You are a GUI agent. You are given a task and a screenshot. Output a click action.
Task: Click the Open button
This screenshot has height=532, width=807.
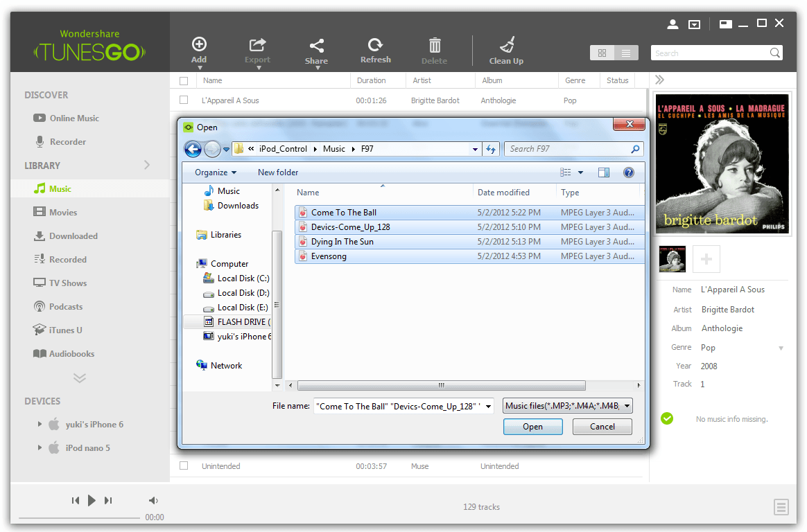532,427
